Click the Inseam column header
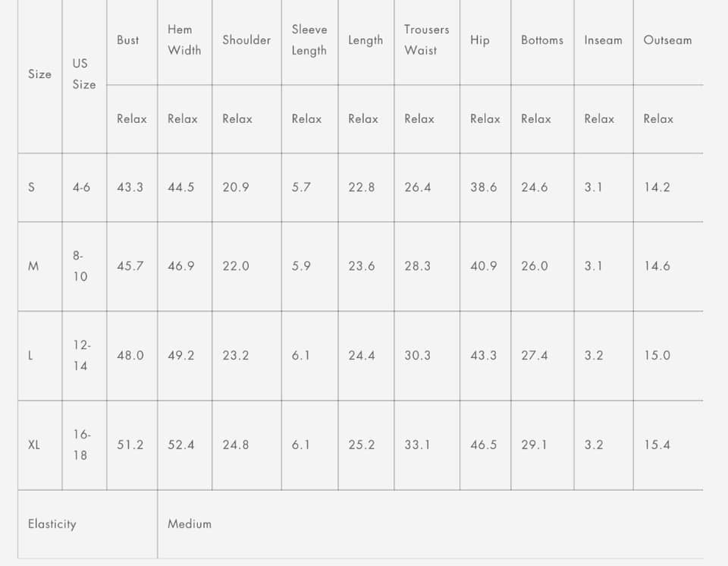 click(x=603, y=40)
